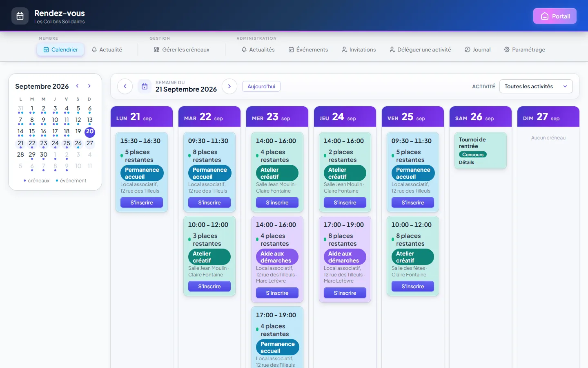Image resolution: width=588 pixels, height=368 pixels.
Task: Go to previous month in mini calendar
Action: click(x=77, y=86)
